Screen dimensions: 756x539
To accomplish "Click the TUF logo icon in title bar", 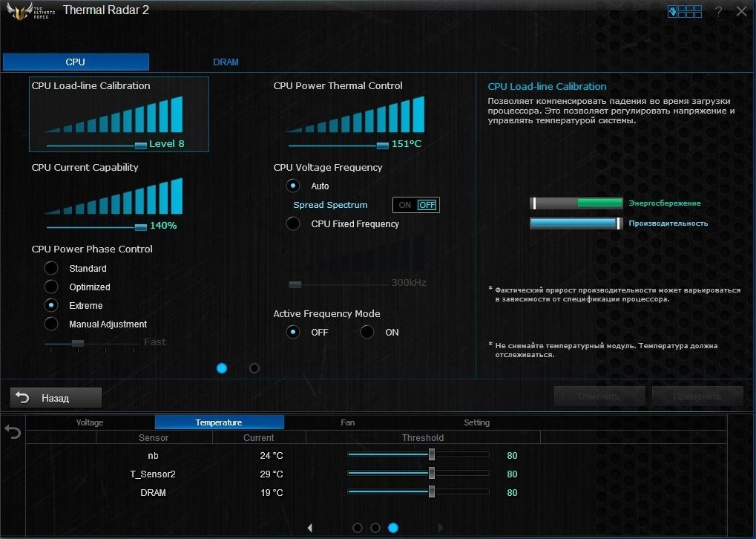I will pos(27,11).
